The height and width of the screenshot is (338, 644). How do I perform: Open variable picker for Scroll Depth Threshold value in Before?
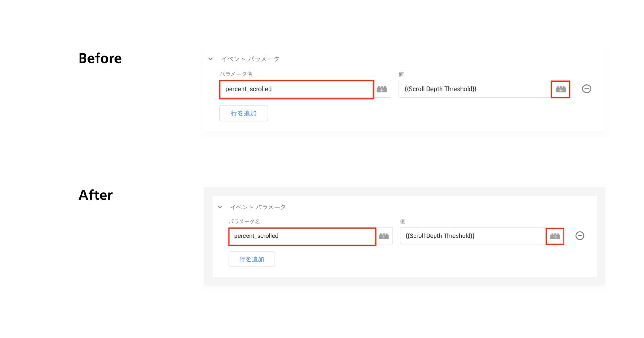[x=560, y=89]
